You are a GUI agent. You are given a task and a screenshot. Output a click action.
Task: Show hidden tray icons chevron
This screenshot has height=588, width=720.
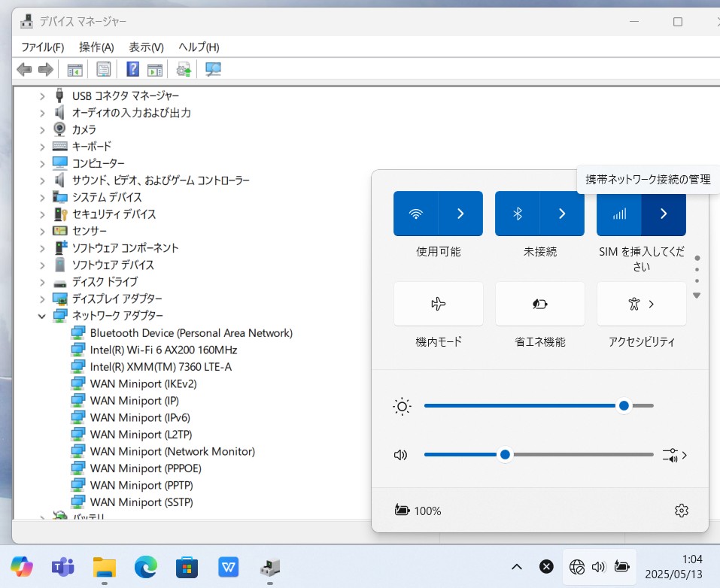(x=517, y=567)
